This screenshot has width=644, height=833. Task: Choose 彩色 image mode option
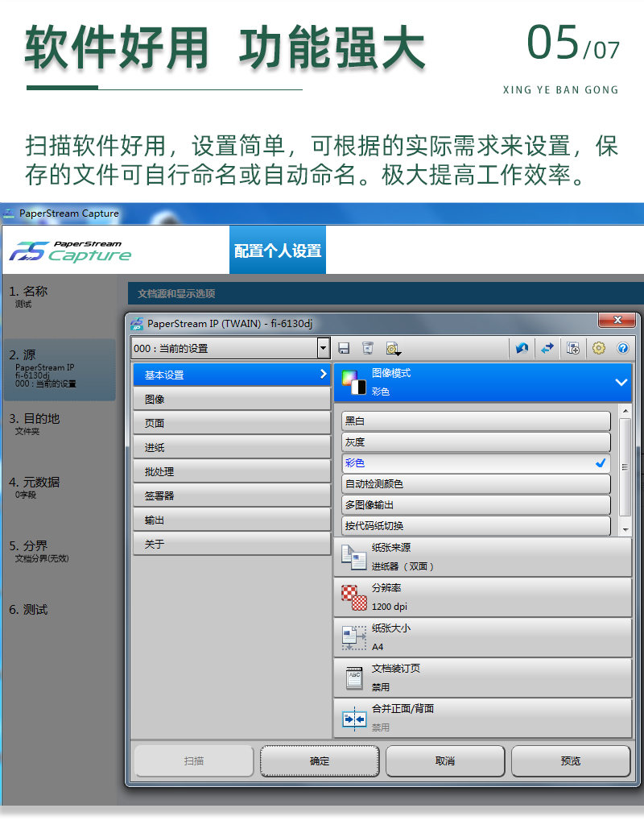click(x=477, y=462)
